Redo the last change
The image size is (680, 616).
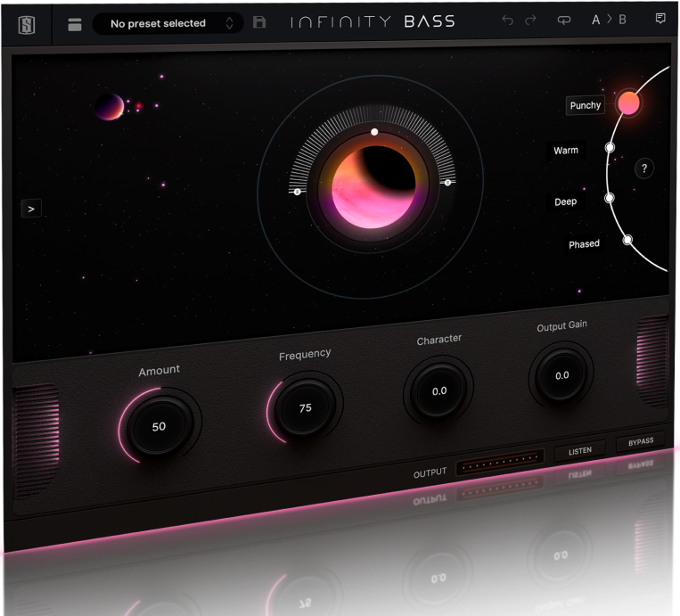click(533, 21)
